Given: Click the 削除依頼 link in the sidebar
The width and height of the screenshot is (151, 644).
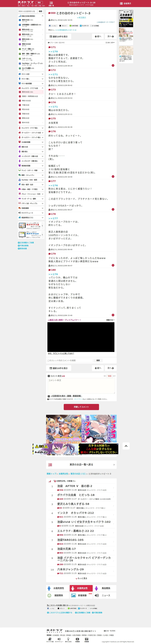Looking at the screenshot, I should [x=22, y=249].
